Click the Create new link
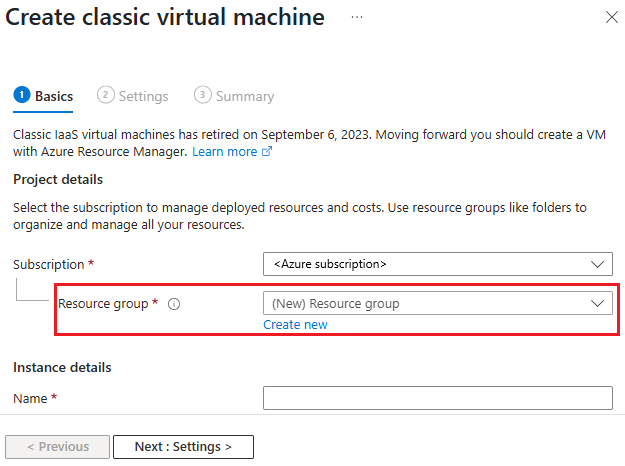This screenshot has height=466, width=625. pos(295,325)
